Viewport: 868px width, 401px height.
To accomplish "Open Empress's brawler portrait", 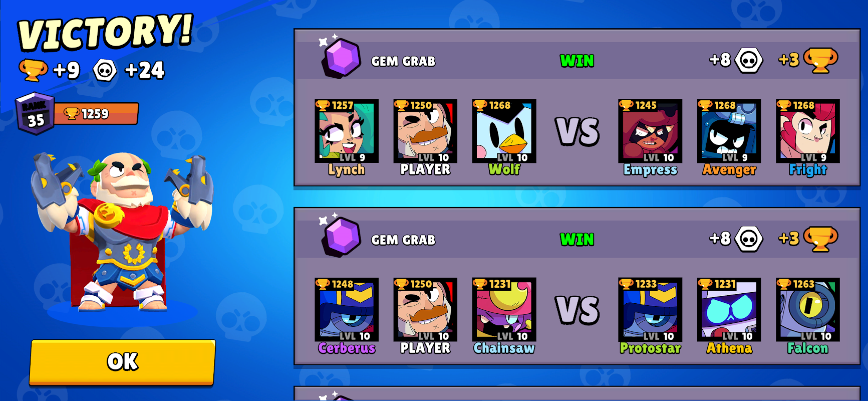I will click(650, 131).
